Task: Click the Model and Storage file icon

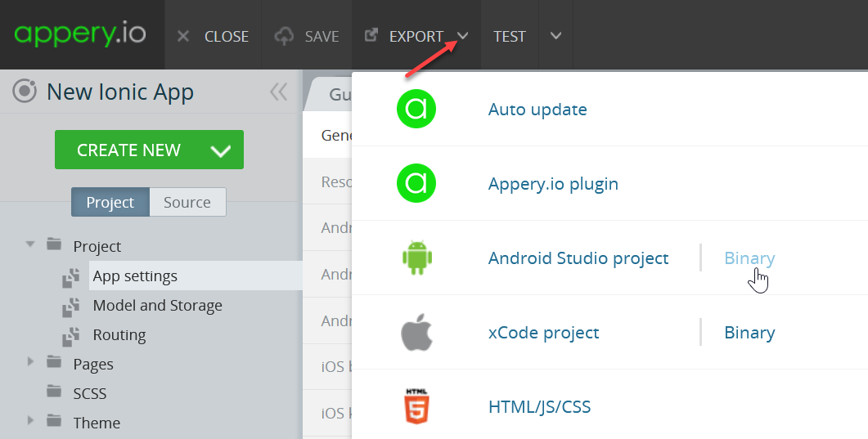Action: (71, 307)
